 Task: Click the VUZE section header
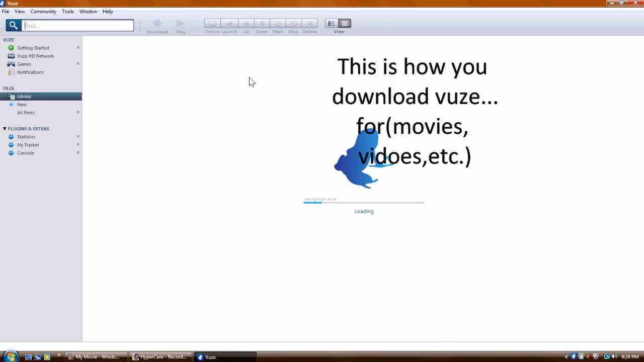[x=9, y=40]
